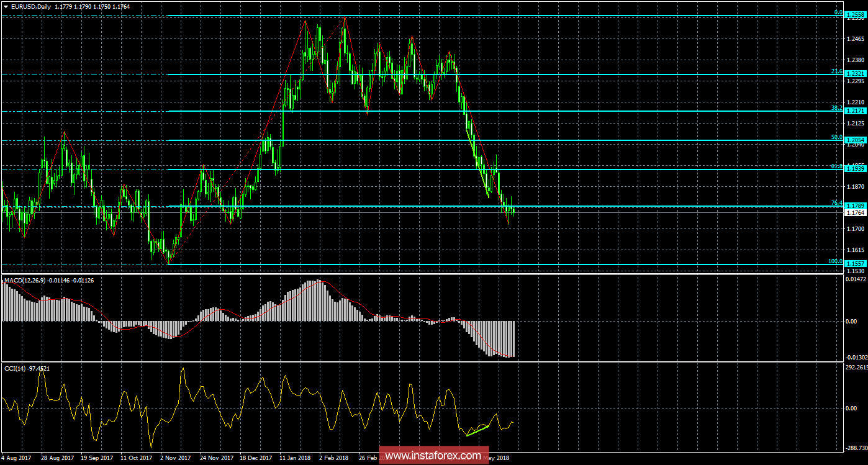
Task: Select the 1.1939 Fibonacci price label
Action: pyautogui.click(x=856, y=169)
